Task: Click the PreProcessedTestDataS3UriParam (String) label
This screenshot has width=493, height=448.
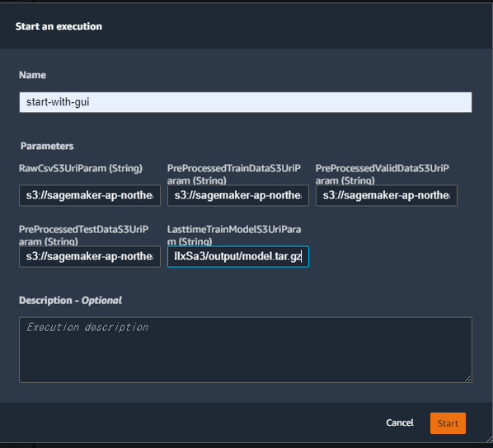Action: 83,236
